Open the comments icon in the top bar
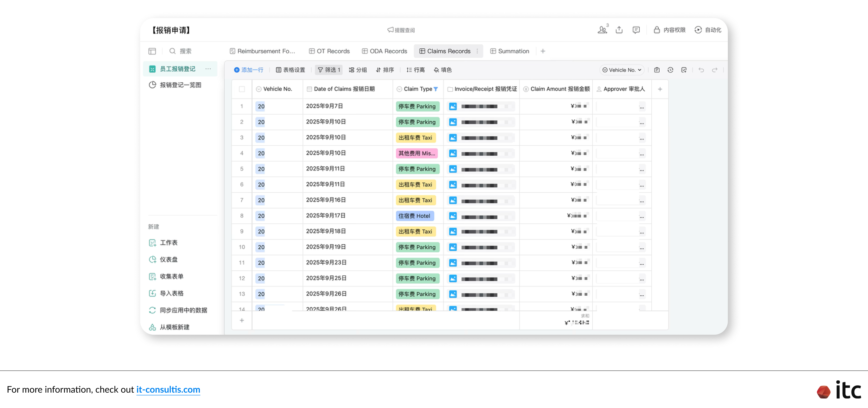The image size is (868, 408). tap(636, 30)
